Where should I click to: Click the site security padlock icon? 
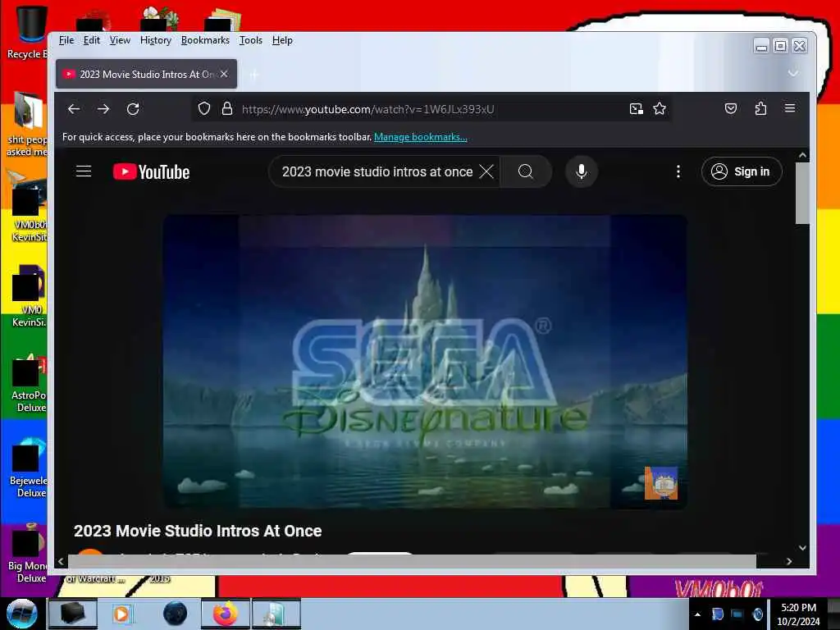tap(227, 109)
